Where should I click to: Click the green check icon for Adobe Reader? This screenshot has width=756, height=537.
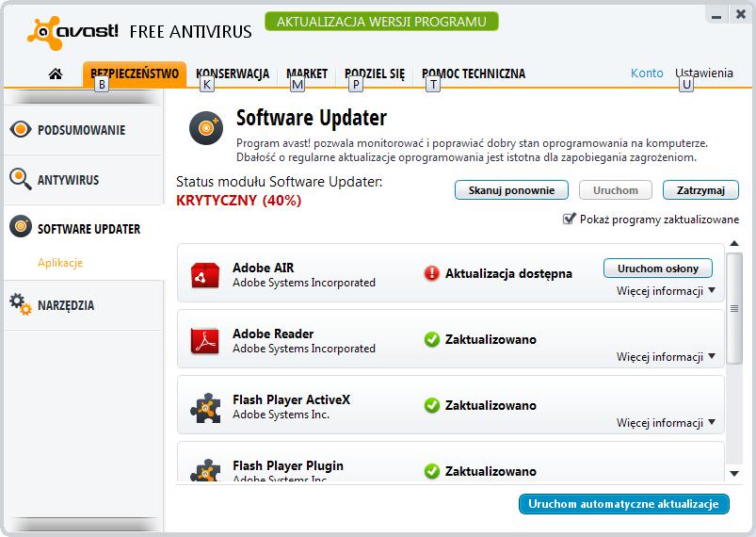tap(432, 339)
